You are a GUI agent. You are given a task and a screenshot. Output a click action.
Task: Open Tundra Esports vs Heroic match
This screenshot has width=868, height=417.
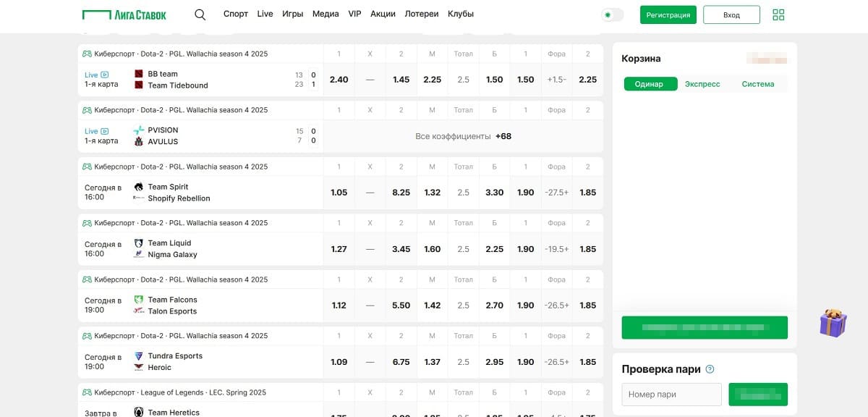[200, 362]
